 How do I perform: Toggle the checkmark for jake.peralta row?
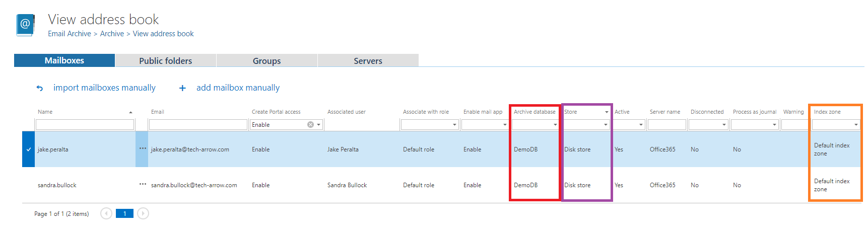29,149
